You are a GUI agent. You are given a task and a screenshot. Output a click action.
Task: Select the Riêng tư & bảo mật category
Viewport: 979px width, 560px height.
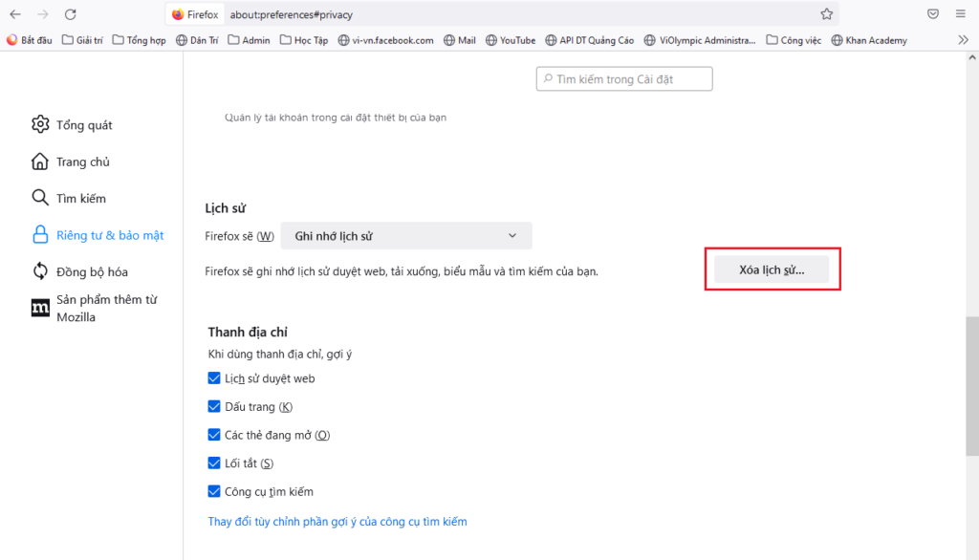[x=98, y=235]
